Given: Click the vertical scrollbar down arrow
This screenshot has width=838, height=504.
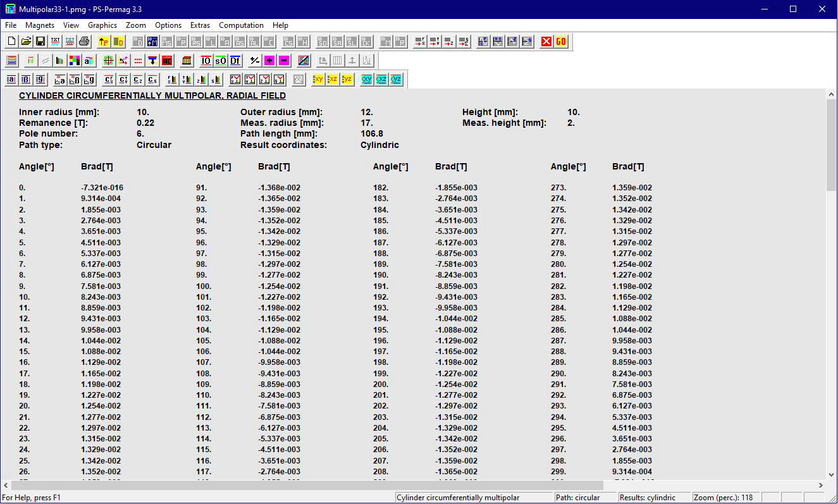Looking at the screenshot, I should pyautogui.click(x=832, y=474).
